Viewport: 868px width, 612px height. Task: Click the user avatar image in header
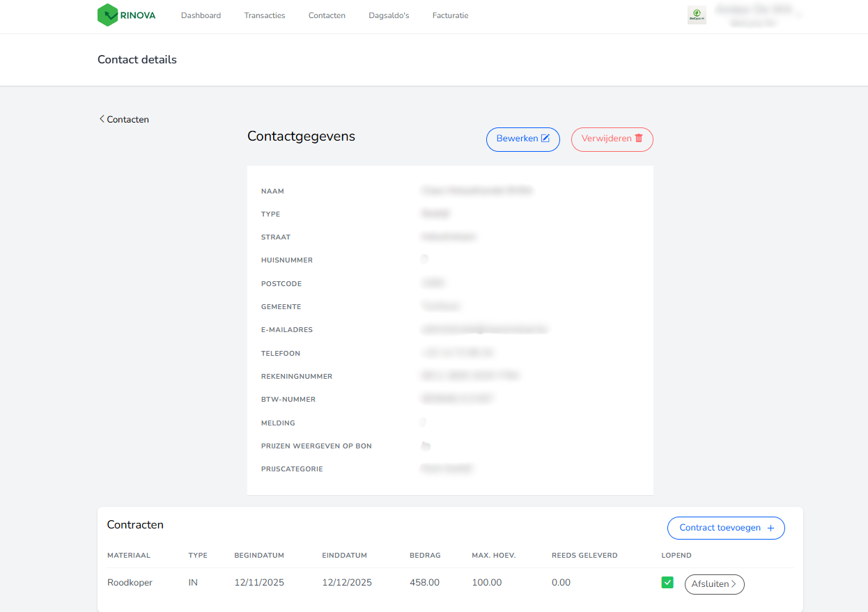point(697,15)
